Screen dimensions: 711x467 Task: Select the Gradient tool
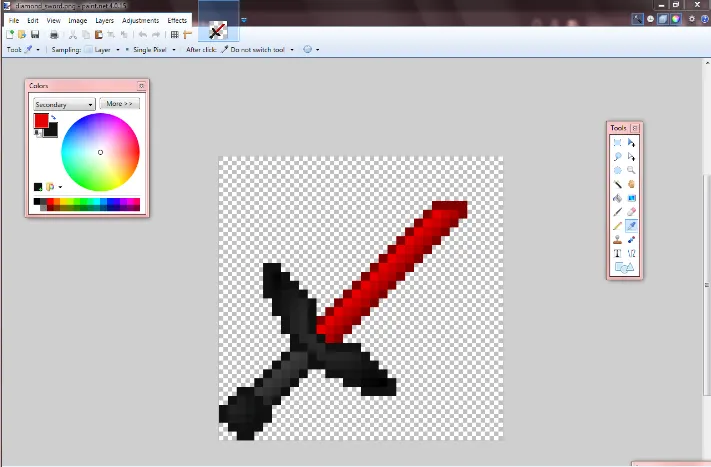631,198
